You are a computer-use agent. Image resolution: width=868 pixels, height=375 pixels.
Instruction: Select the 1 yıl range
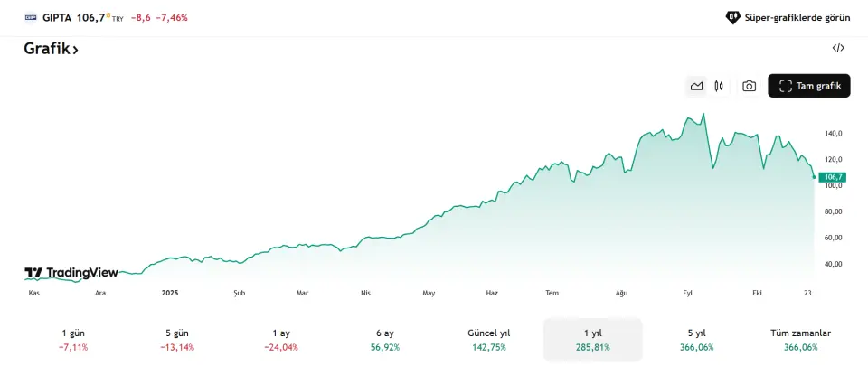click(x=593, y=339)
